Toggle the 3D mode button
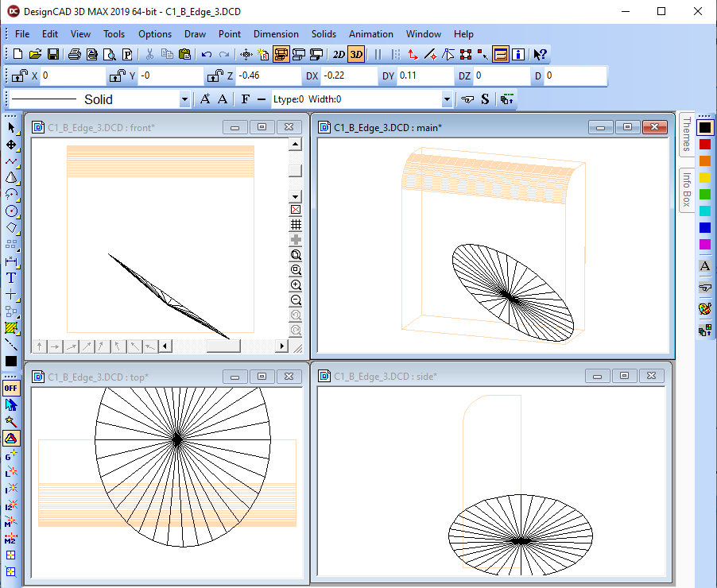The image size is (717, 588). [356, 55]
